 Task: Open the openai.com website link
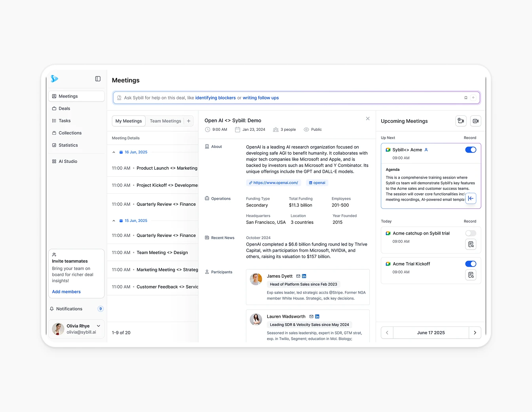click(273, 183)
